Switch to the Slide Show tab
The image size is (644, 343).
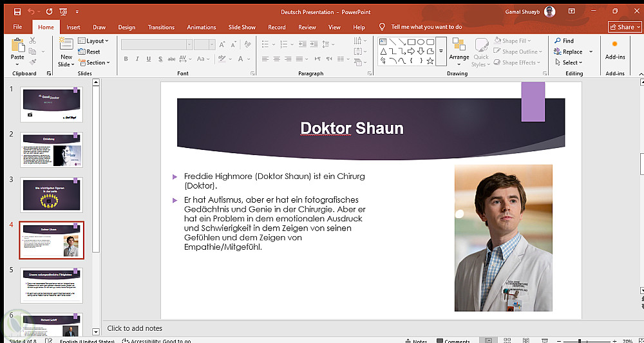pos(241,27)
